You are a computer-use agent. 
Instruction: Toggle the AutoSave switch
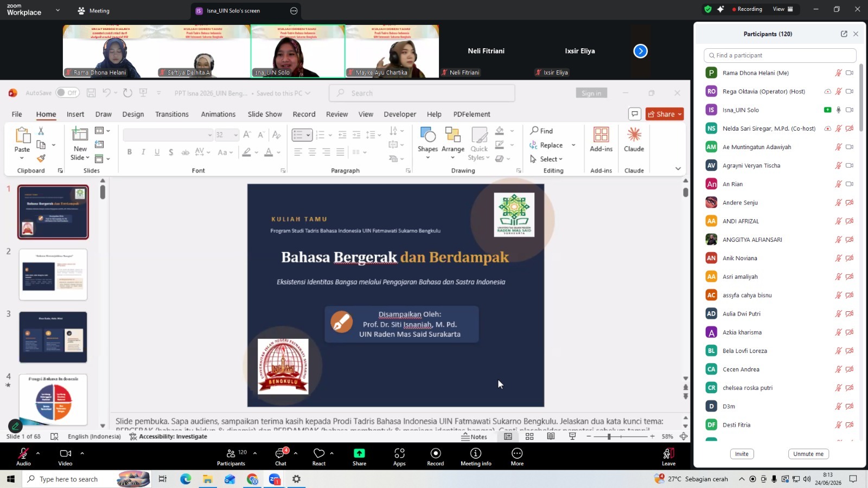point(68,93)
